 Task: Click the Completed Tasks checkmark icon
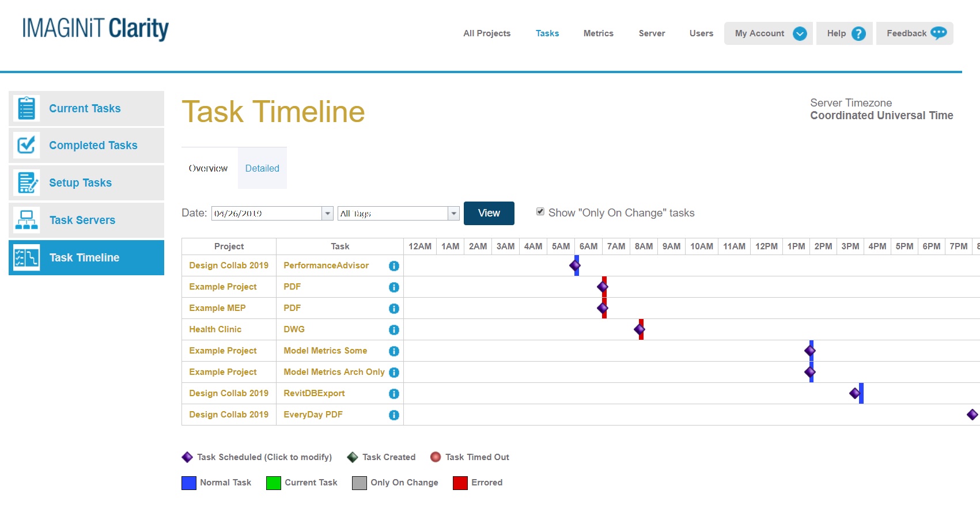tap(27, 145)
